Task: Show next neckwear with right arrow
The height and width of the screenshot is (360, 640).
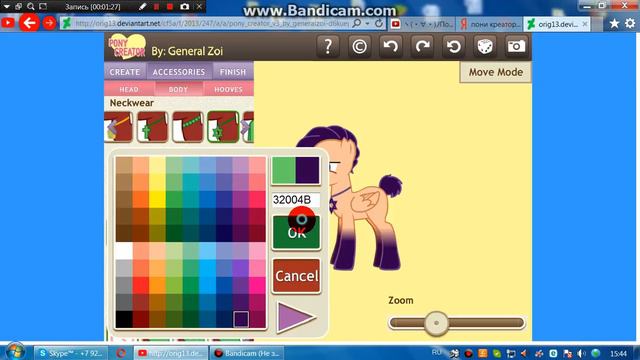Action: point(244,127)
